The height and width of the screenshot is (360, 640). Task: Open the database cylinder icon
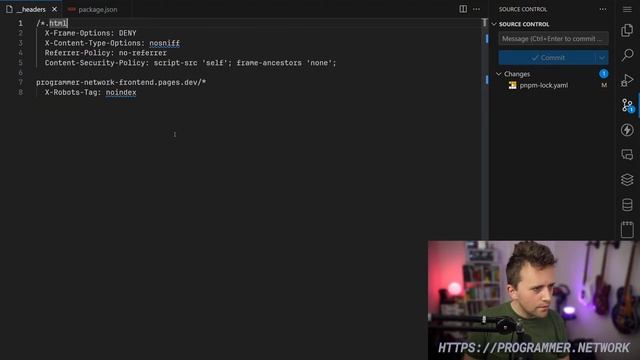point(627,204)
